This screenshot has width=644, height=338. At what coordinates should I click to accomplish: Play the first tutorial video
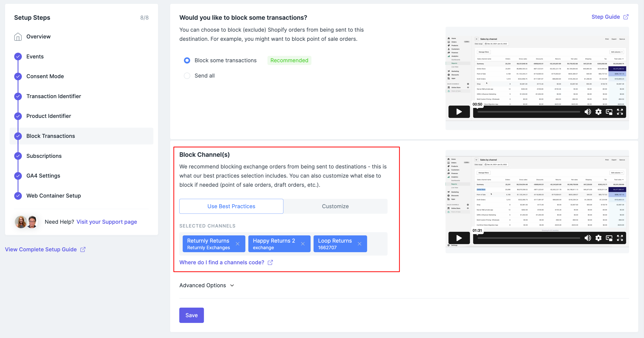(459, 112)
